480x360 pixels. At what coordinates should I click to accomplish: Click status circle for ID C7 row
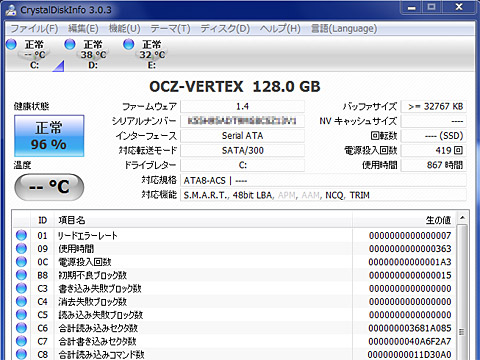pos(21,341)
